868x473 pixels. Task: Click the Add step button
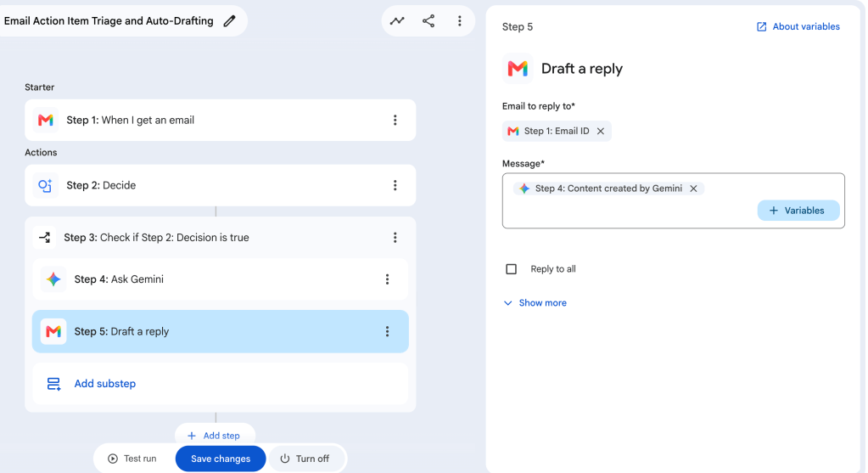[214, 436]
